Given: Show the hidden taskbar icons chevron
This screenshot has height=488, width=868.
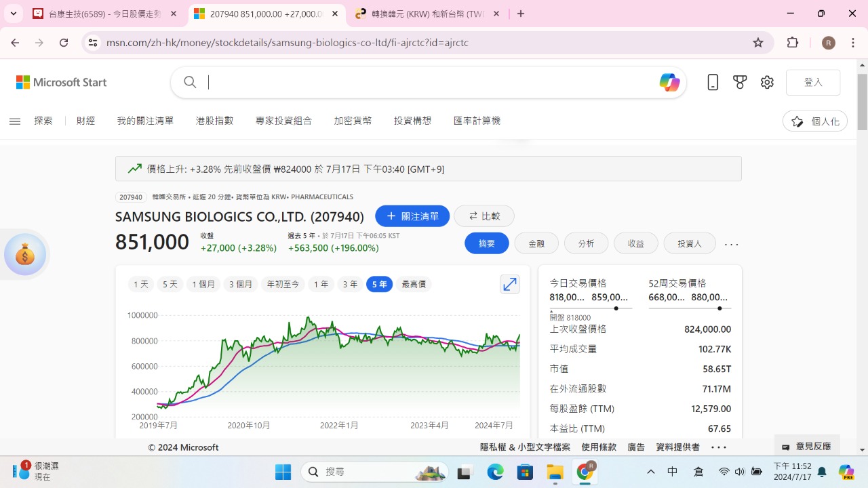Looking at the screenshot, I should click(x=650, y=471).
